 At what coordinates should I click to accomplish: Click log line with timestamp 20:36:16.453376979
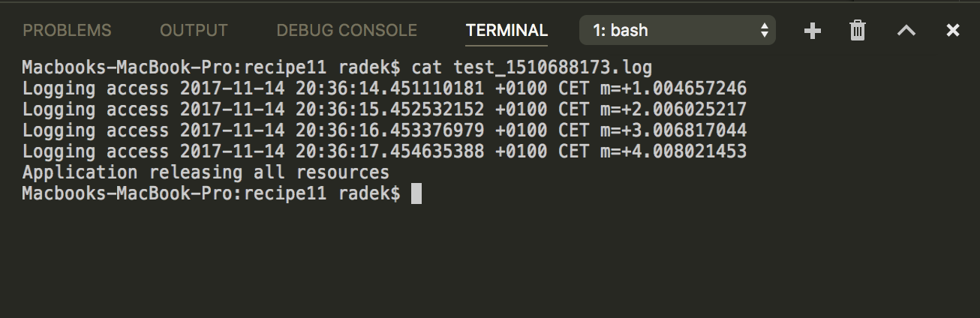(x=384, y=131)
